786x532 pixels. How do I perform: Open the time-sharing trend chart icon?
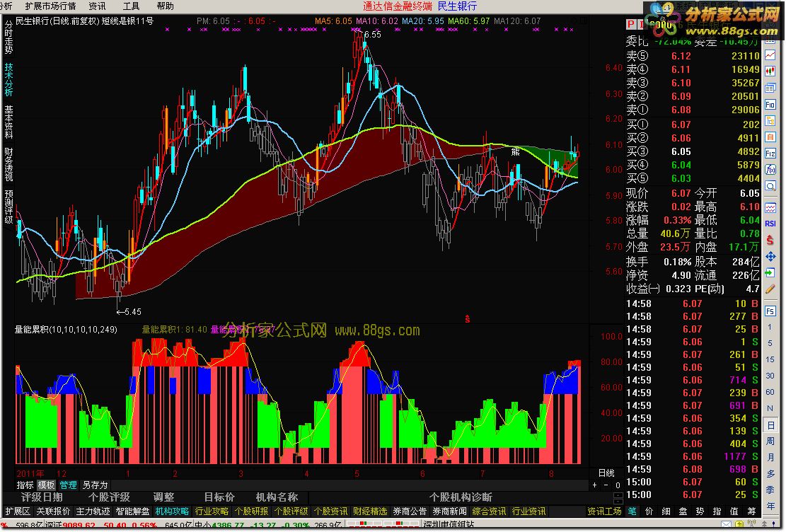point(770,54)
